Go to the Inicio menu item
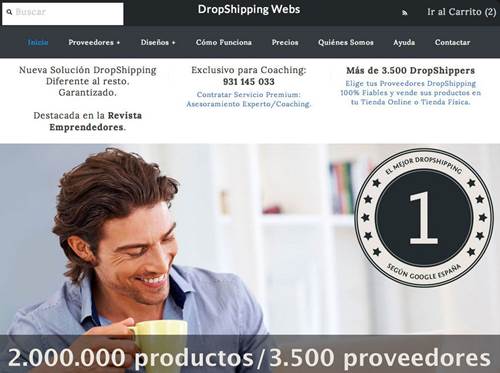This screenshot has height=373, width=500. click(38, 42)
